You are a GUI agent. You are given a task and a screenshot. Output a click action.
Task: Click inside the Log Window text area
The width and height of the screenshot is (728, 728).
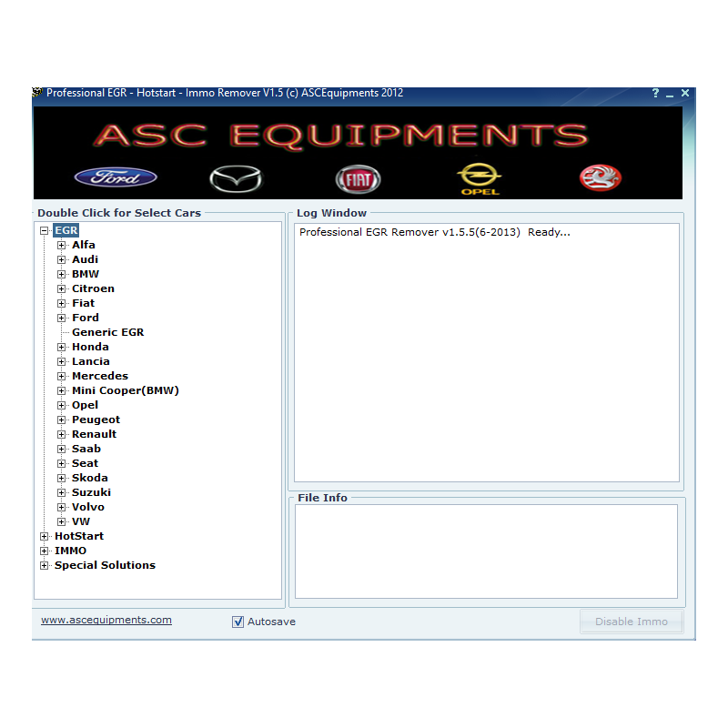tap(487, 353)
